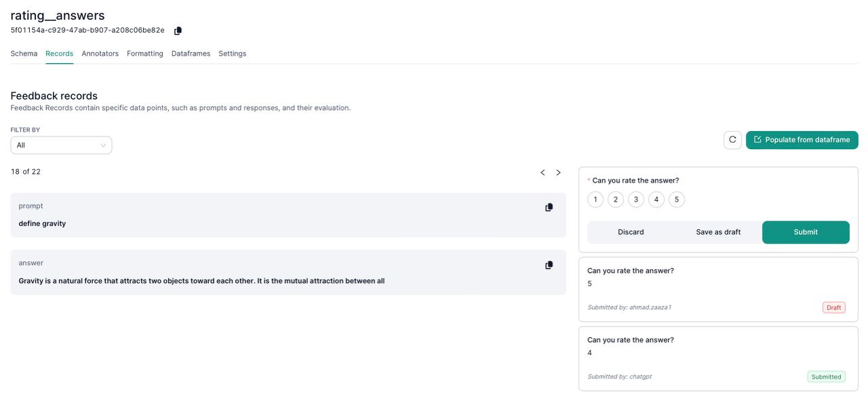868x416 pixels.
Task: Expand the All filter options chevron
Action: [103, 145]
